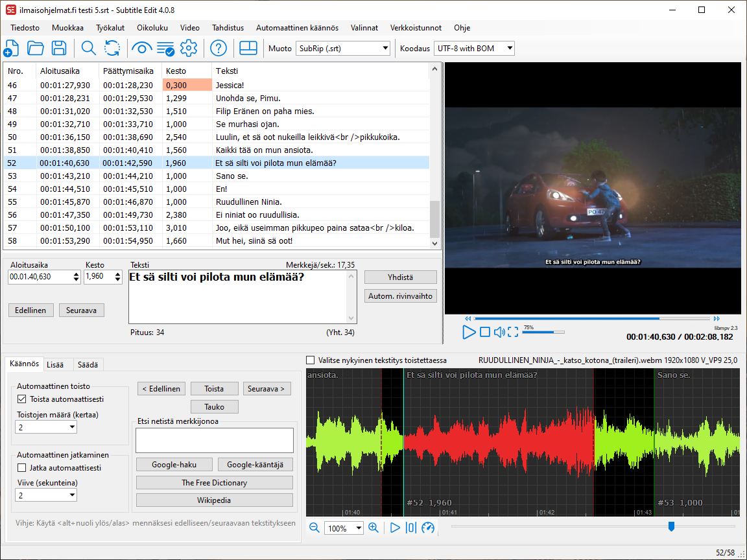This screenshot has width=747, height=560.
Task: Open the Työkalut menu
Action: pos(110,28)
